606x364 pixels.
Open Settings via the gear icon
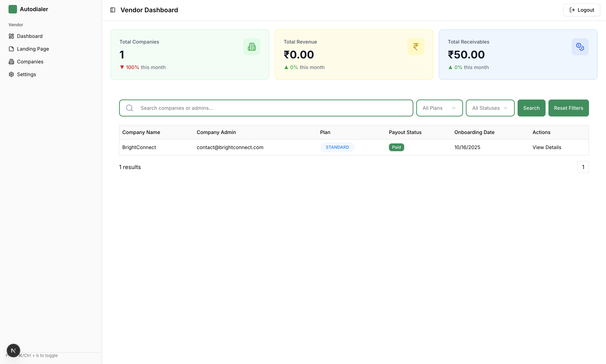[x=11, y=74]
